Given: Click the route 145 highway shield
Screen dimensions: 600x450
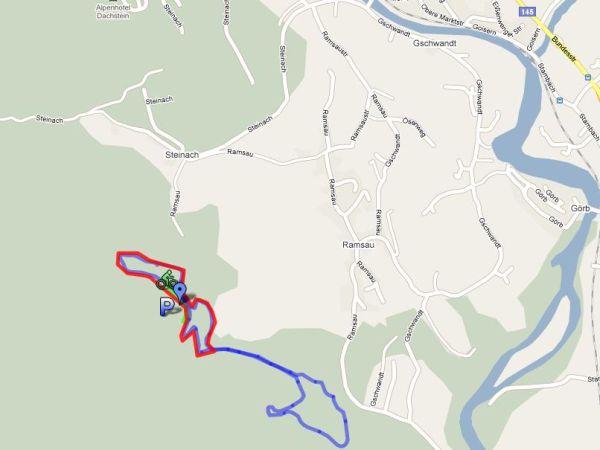Looking at the screenshot, I should (527, 12).
